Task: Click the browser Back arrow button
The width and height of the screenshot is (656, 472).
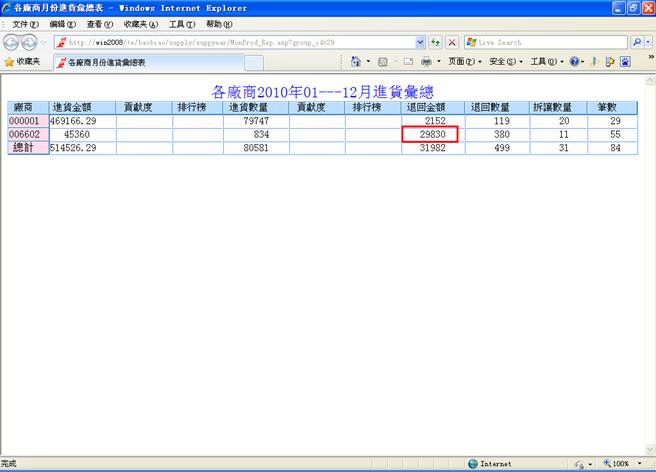Action: pyautogui.click(x=13, y=42)
